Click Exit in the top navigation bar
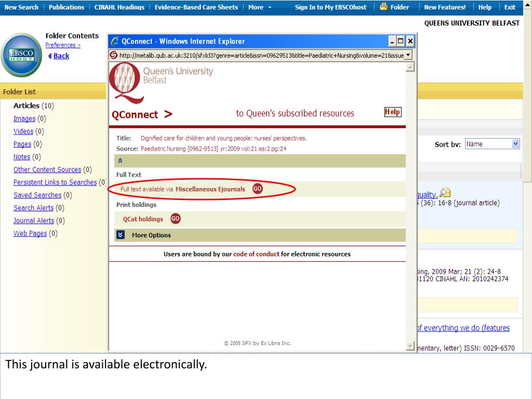The width and height of the screenshot is (532, 399). point(510,7)
